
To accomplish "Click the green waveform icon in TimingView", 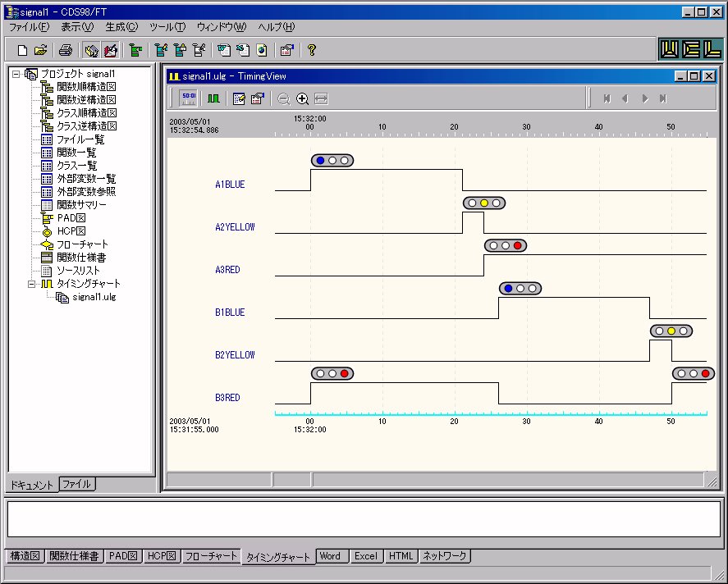I will pos(213,98).
